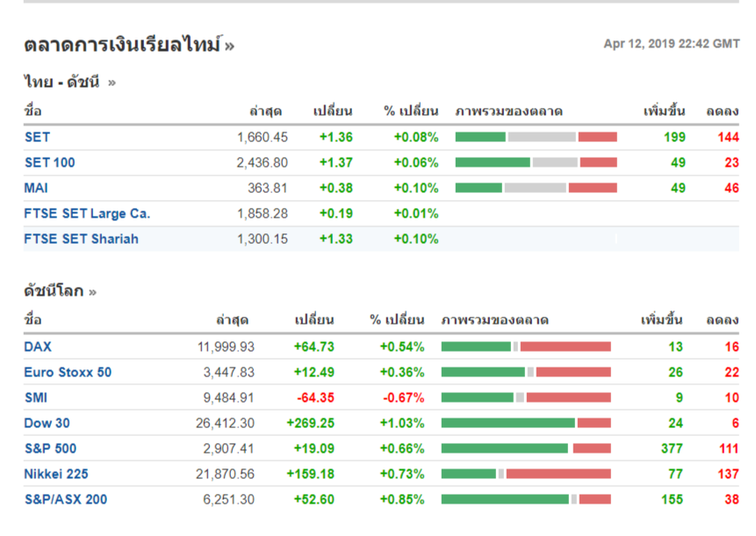Expand the ดัชนีโลก section arrow
The height and width of the screenshot is (536, 756).
pyautogui.click(x=92, y=292)
